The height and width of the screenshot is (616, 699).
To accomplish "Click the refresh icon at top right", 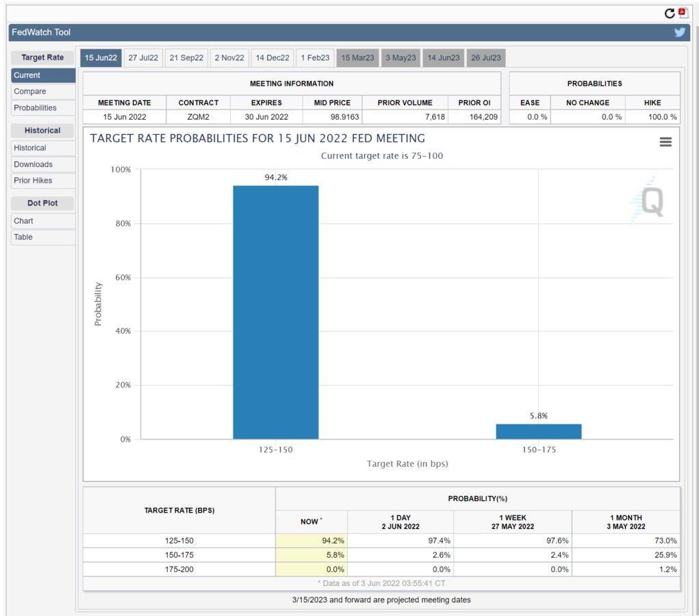I will (670, 13).
